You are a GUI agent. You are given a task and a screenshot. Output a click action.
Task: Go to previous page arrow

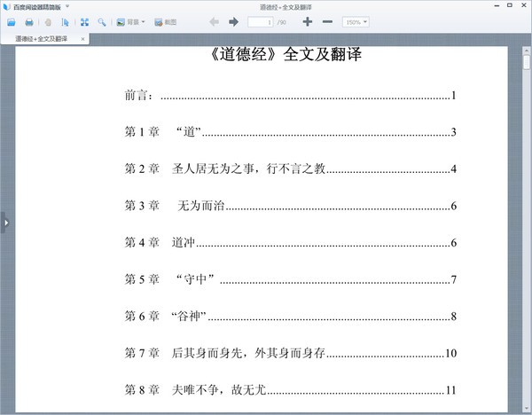pos(214,22)
